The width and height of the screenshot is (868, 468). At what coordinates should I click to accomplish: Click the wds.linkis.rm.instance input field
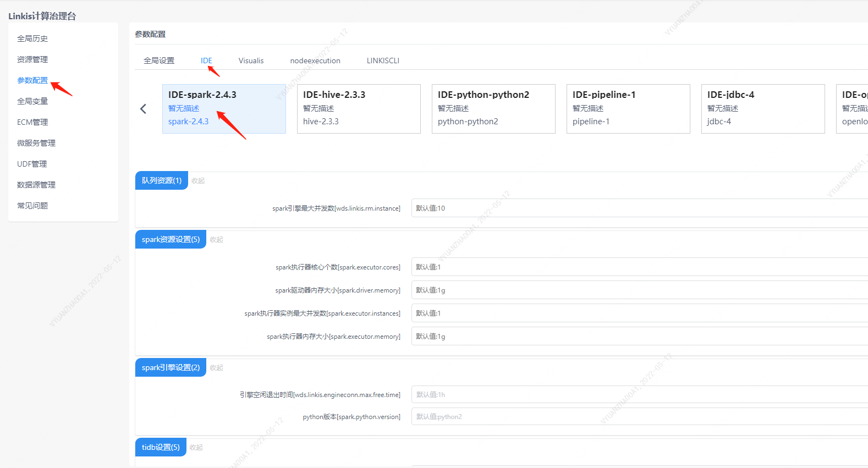click(638, 208)
